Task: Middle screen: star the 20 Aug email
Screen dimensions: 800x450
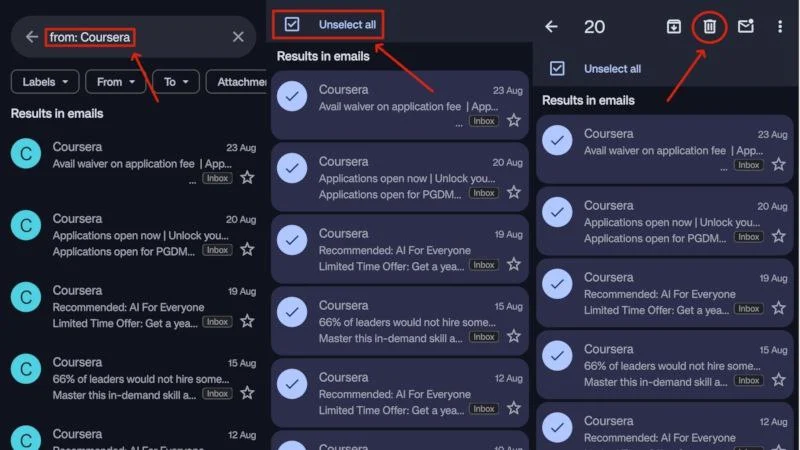Action: click(514, 192)
